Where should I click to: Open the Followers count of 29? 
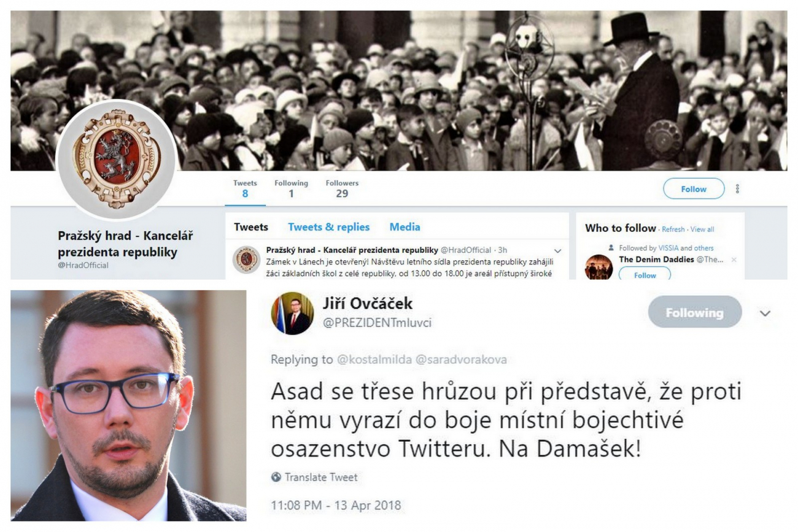pyautogui.click(x=342, y=189)
